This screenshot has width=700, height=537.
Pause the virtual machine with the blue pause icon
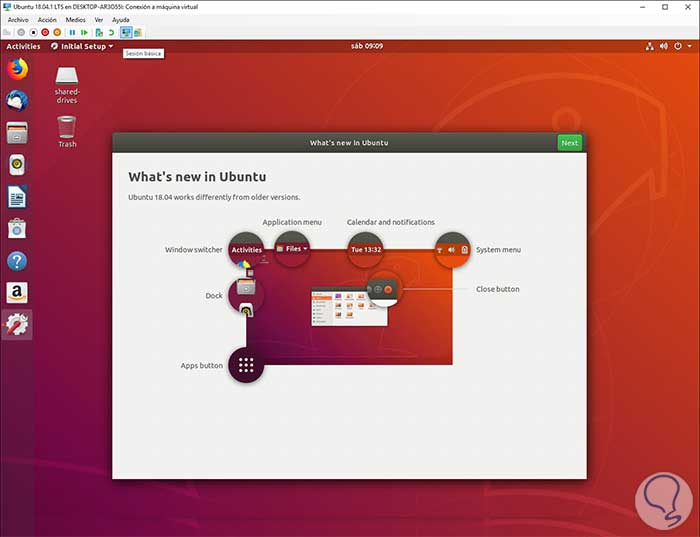[x=72, y=32]
